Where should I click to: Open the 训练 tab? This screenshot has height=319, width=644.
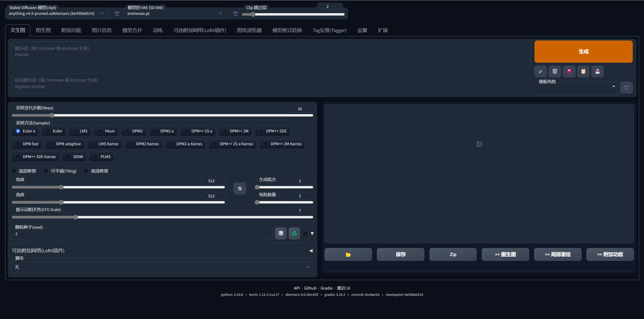(x=158, y=30)
